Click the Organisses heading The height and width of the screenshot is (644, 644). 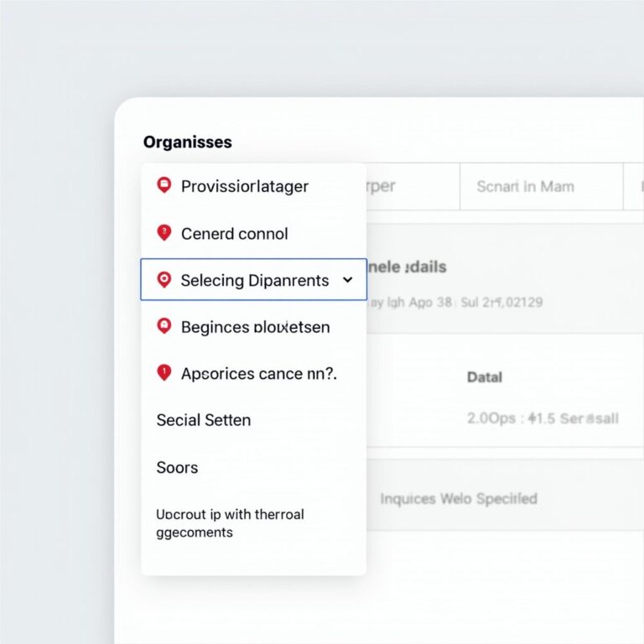point(188,142)
